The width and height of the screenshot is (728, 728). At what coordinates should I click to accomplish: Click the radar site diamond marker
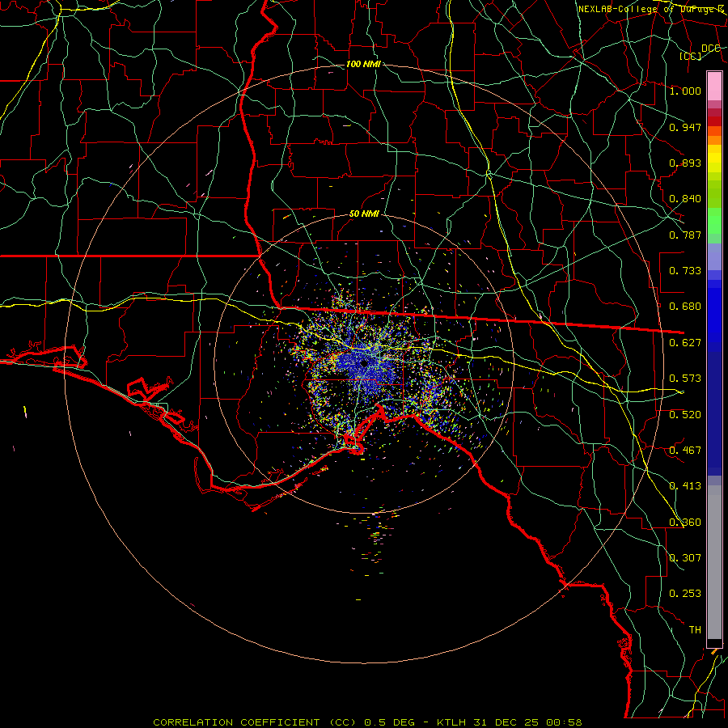[x=364, y=363]
